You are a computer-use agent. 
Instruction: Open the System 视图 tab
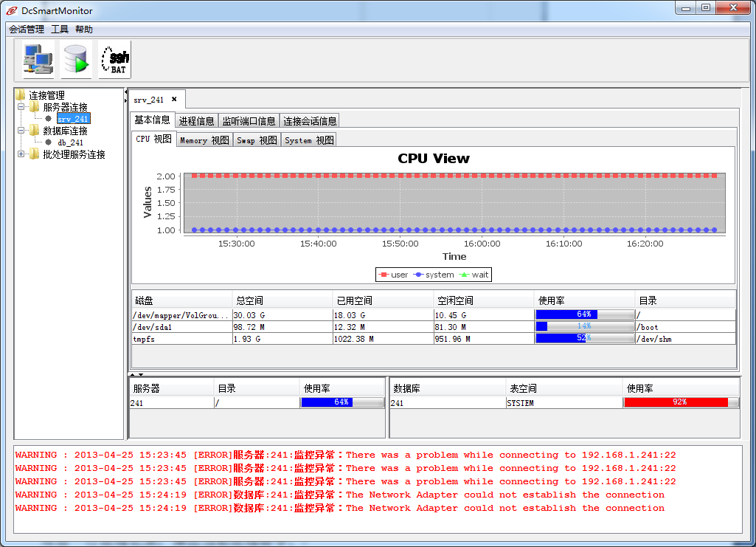(309, 140)
